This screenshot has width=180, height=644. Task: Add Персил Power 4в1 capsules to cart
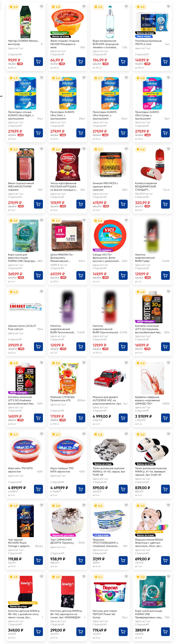point(123,631)
